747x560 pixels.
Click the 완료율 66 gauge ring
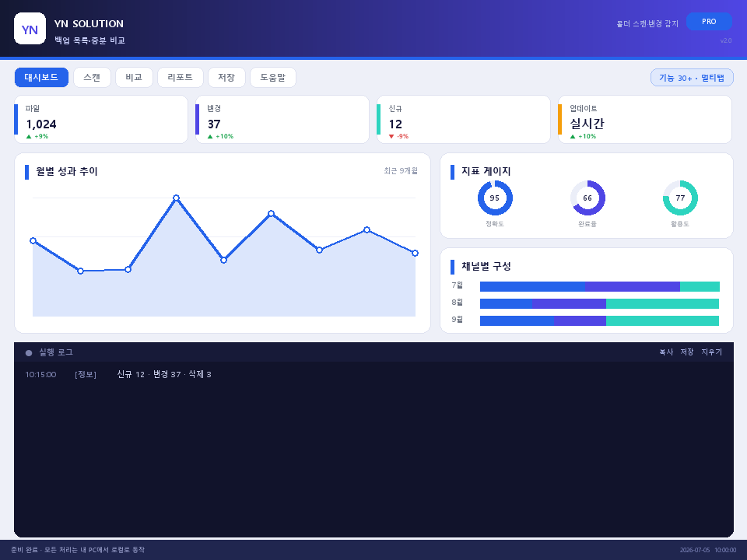coord(587,198)
